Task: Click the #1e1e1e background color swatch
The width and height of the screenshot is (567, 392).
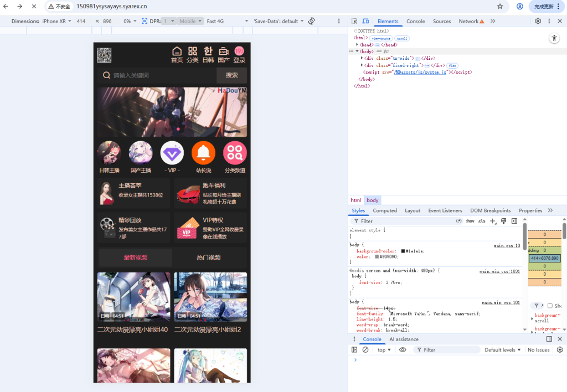Action: click(403, 251)
